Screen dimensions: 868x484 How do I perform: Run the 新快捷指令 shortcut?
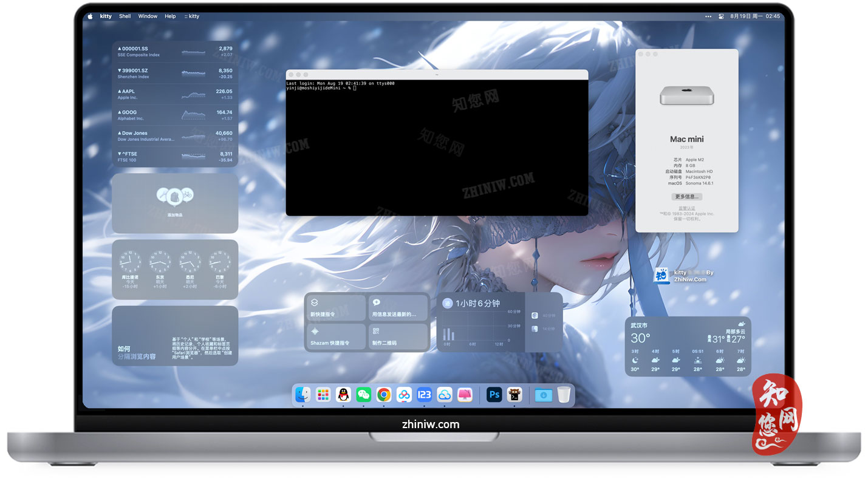[x=336, y=308]
